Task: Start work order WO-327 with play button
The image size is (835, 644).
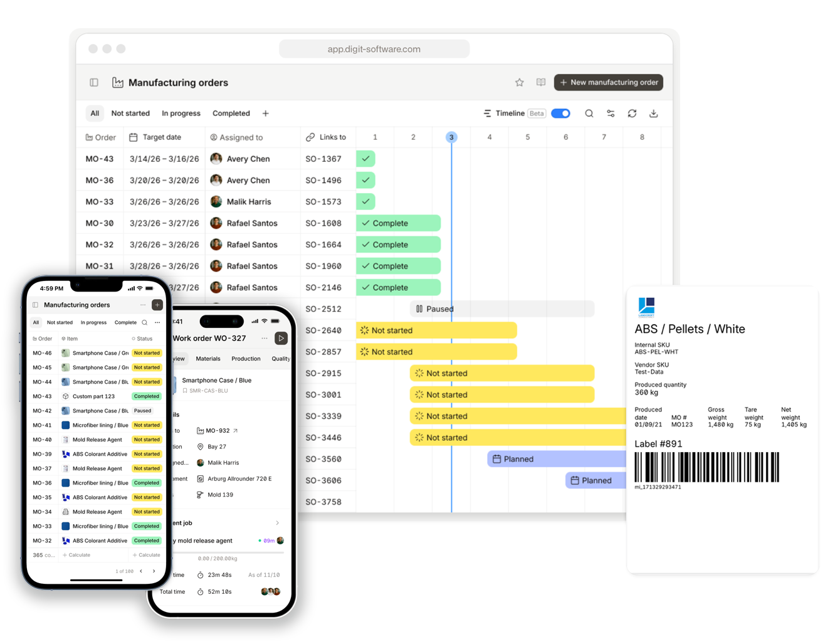Action: click(281, 338)
